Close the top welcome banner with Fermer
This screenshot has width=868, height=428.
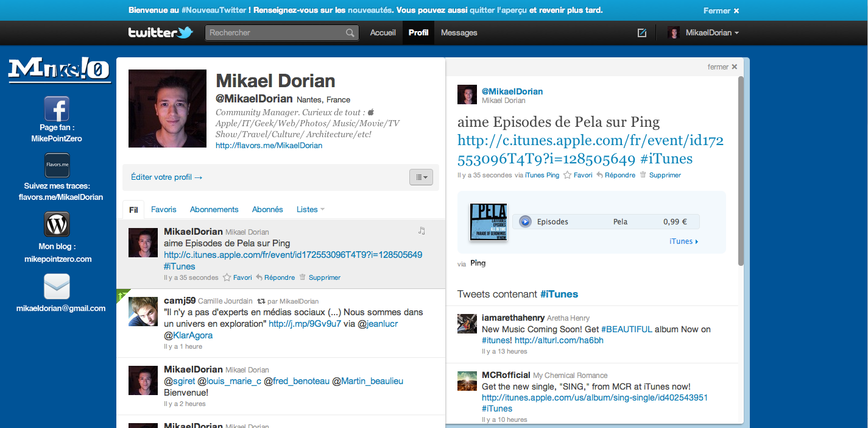(x=721, y=10)
